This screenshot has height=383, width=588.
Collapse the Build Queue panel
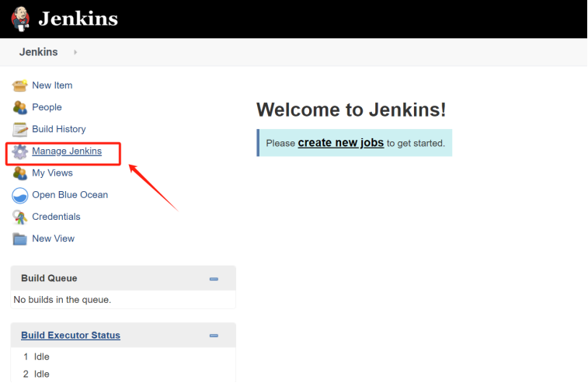(214, 279)
